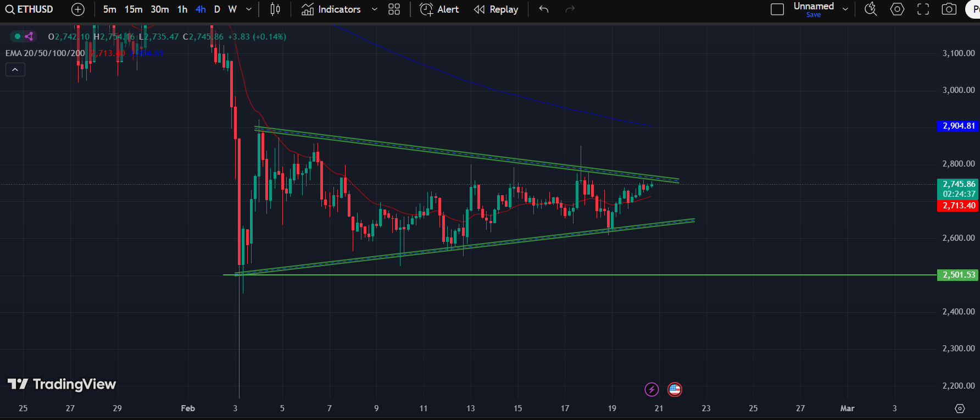
Task: Toggle the layout setup square button
Action: 777,9
